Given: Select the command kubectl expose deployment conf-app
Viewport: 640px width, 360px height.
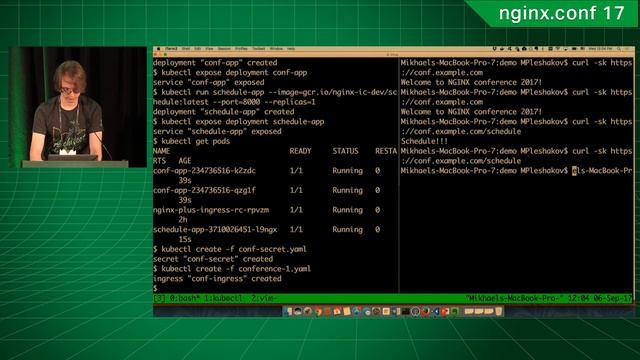Looking at the screenshot, I should pos(234,72).
